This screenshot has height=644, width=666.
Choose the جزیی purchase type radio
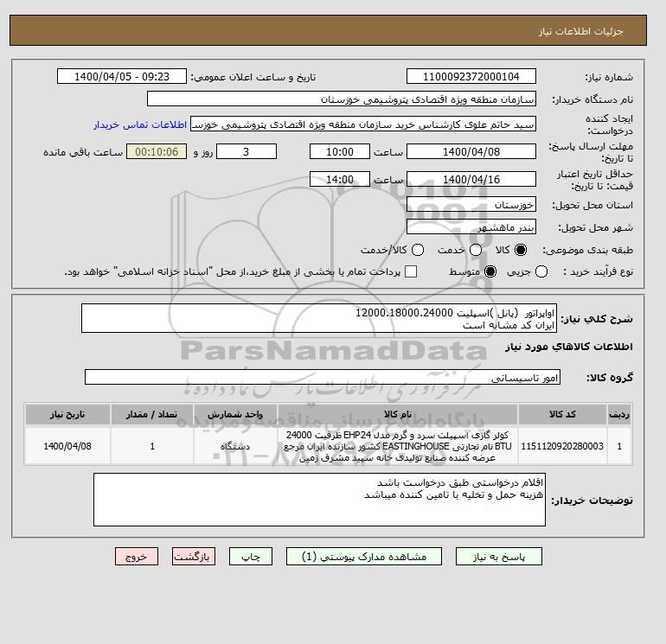[x=541, y=271]
